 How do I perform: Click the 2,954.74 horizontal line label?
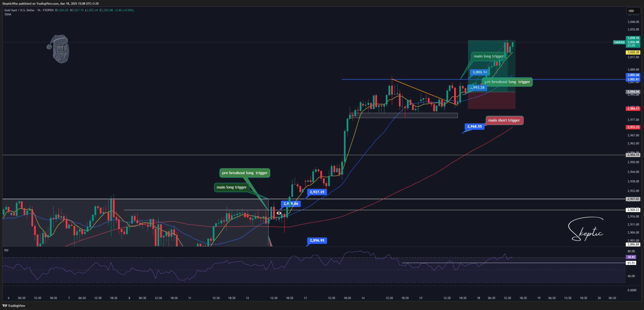pyautogui.click(x=633, y=155)
